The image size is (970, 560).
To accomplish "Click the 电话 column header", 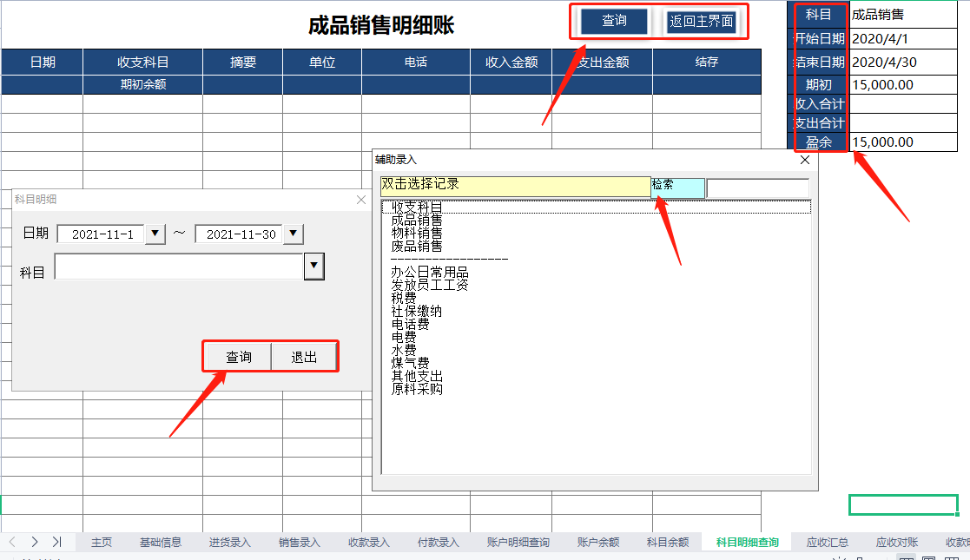I will [416, 63].
